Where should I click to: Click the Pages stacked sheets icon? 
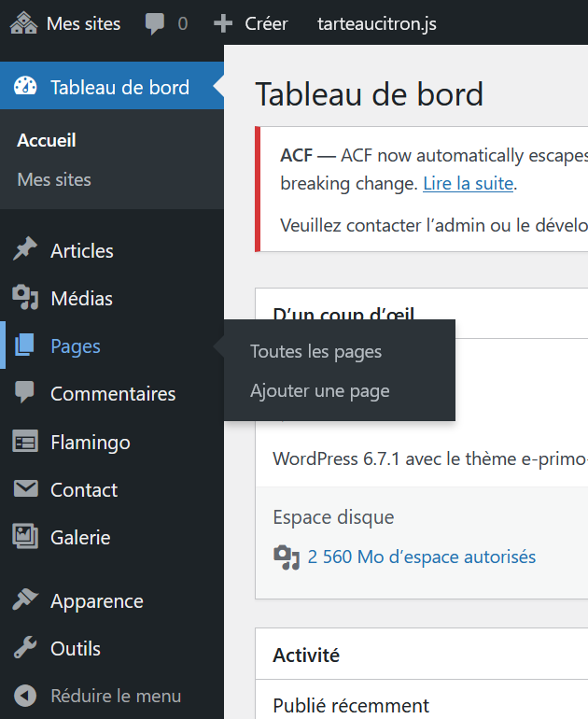pos(24,345)
